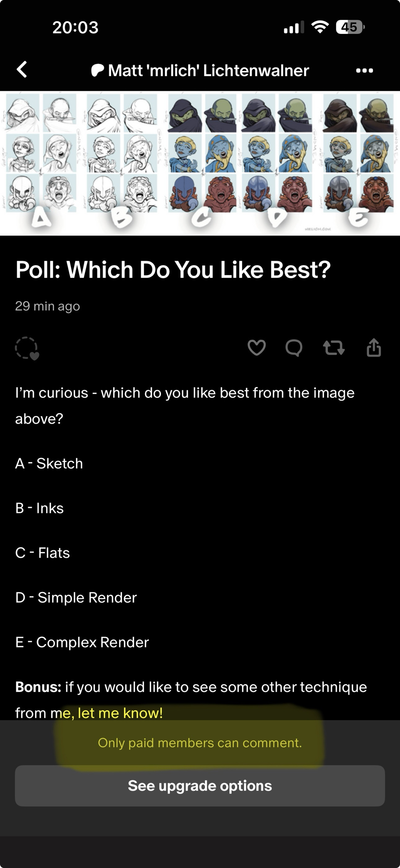Viewport: 400px width, 868px height.
Task: Tap the Only paid members can comment notice
Action: pyautogui.click(x=200, y=743)
